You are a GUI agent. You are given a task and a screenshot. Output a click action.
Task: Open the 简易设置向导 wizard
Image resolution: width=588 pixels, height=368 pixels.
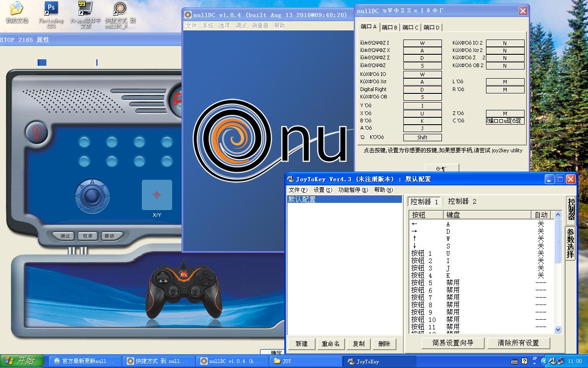coord(452,343)
